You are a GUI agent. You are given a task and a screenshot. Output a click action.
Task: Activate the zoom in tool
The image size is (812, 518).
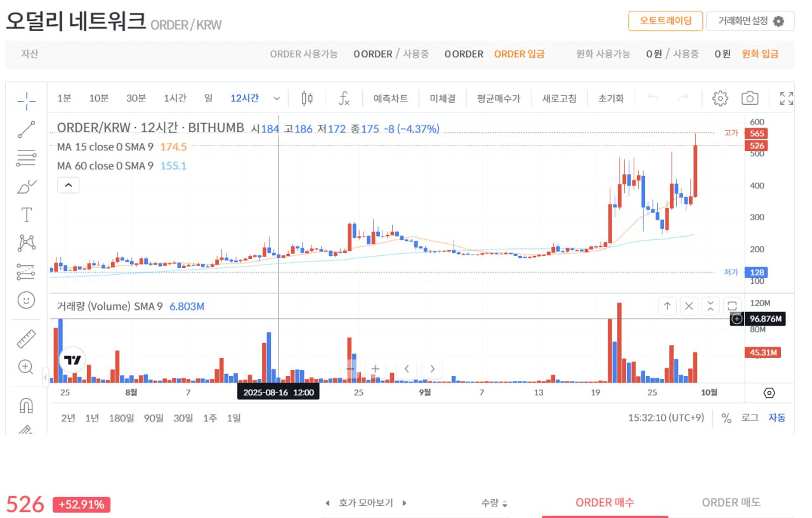click(x=26, y=367)
